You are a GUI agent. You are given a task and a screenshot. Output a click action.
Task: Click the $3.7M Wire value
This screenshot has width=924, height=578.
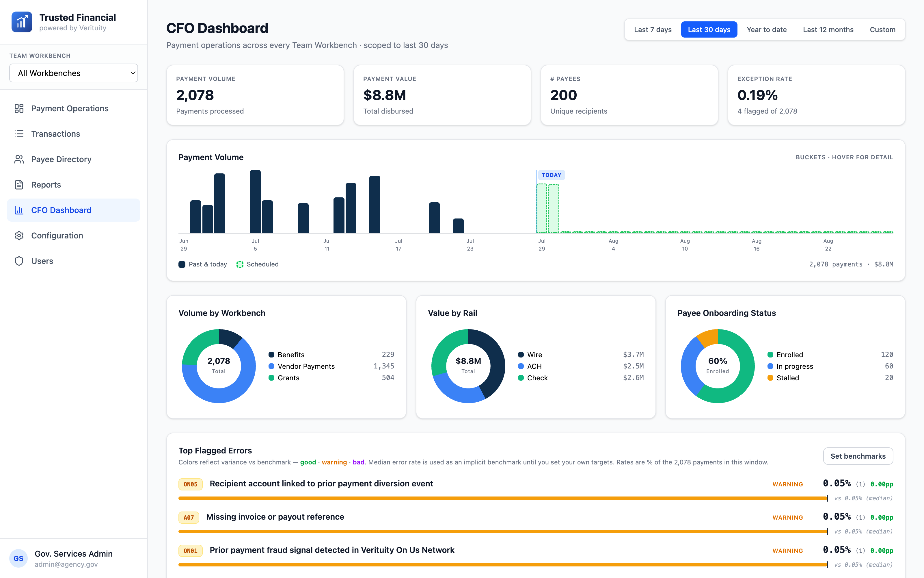click(633, 355)
